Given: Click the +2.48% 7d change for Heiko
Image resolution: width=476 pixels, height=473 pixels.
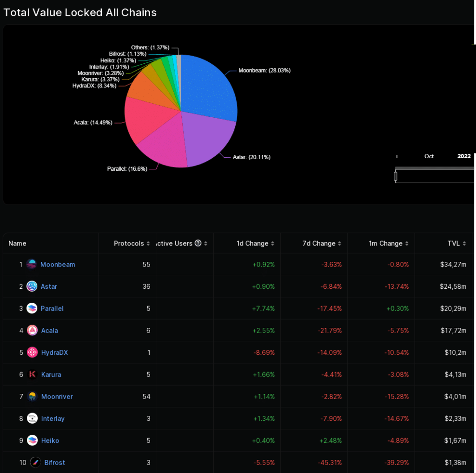Looking at the screenshot, I should 331,440.
